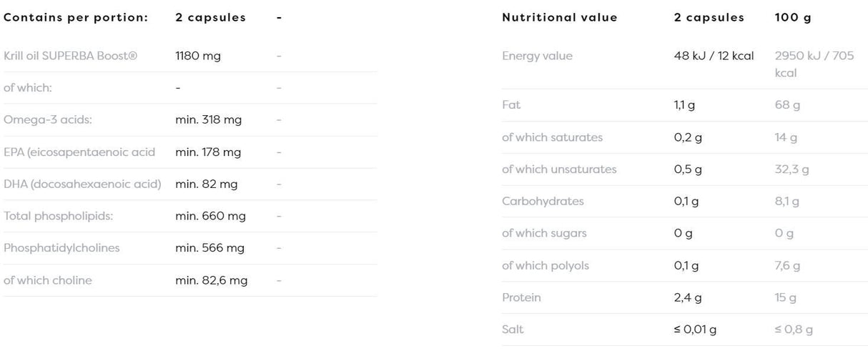This screenshot has width=868, height=351.
Task: Select the 'Krill oil SUPERBA Boost®' row label
Action: (70, 56)
